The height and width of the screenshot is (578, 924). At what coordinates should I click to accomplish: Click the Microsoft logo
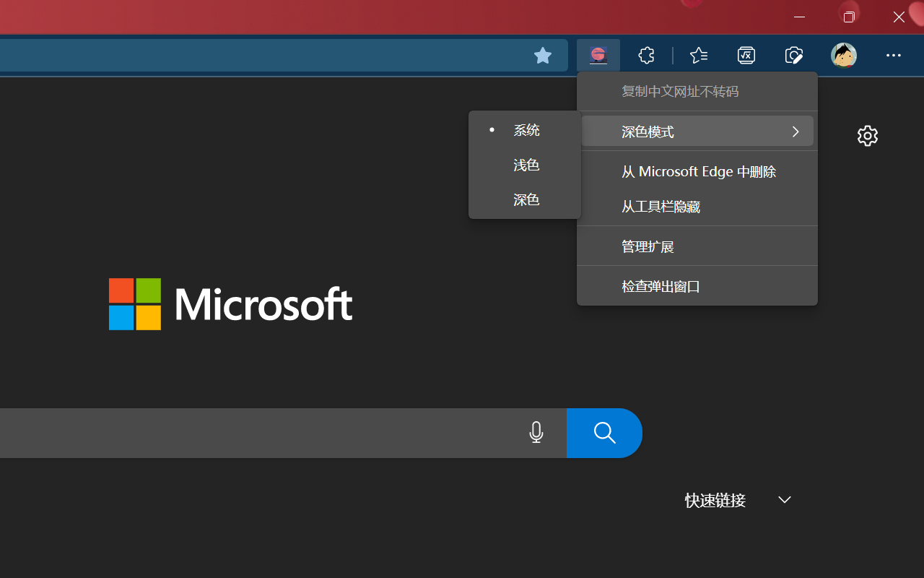point(230,304)
